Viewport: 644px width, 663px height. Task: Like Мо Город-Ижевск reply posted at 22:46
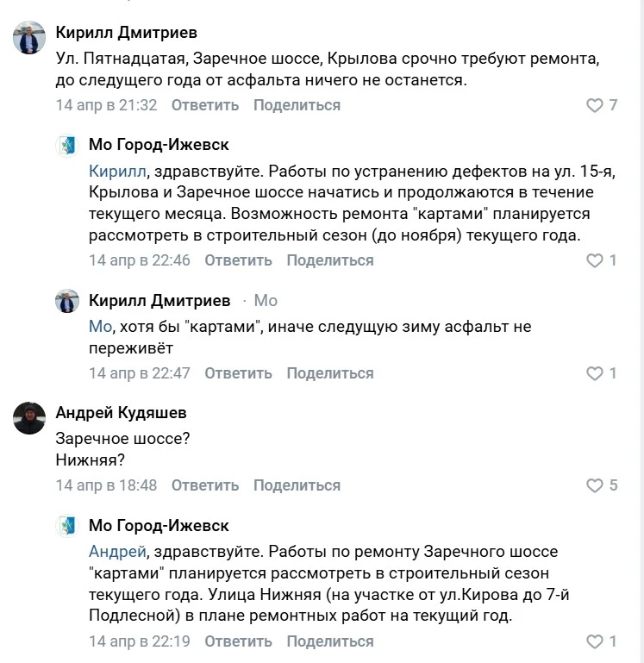pyautogui.click(x=594, y=260)
